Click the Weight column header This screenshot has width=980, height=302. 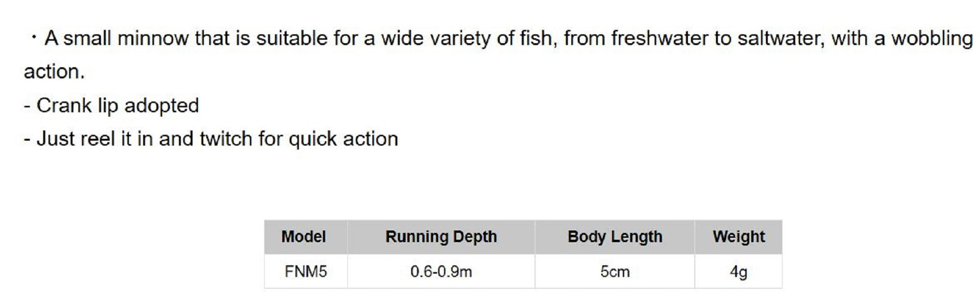point(738,237)
